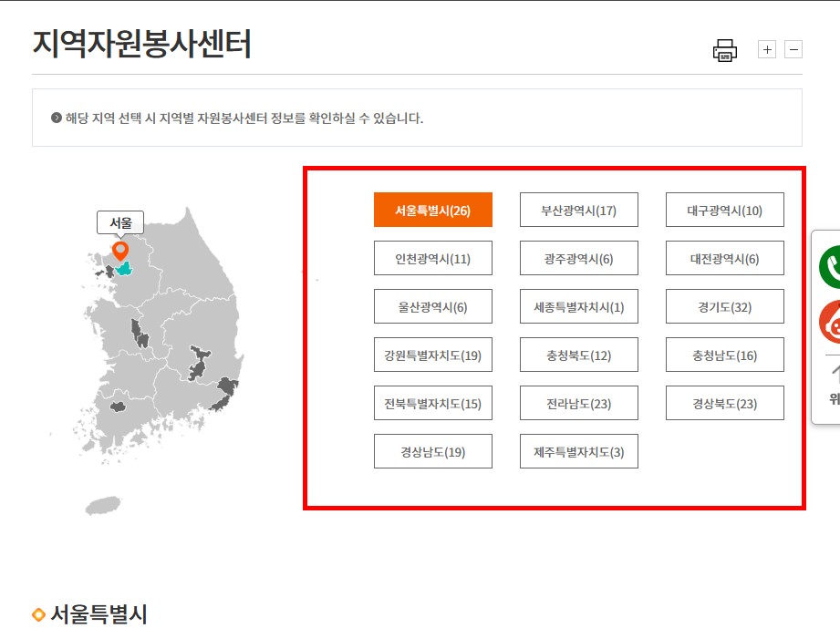The height and width of the screenshot is (628, 840).
Task: Open the print dialog via printer icon
Action: pos(725,50)
